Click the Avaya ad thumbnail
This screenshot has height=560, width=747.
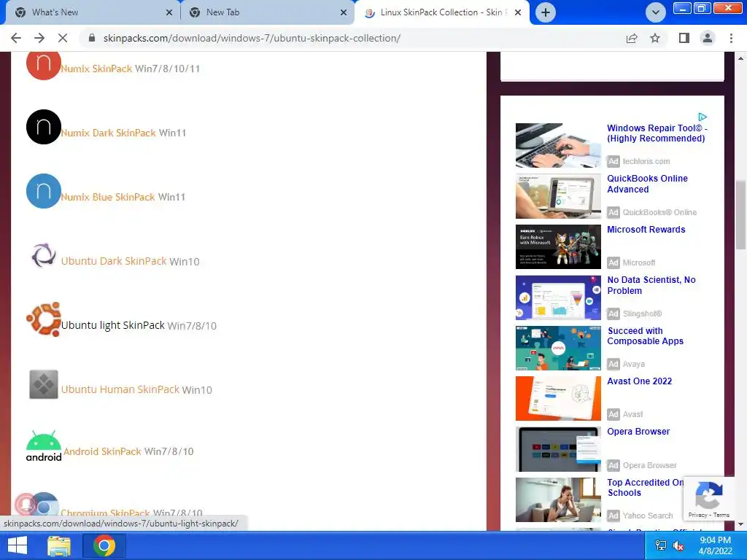(x=558, y=348)
